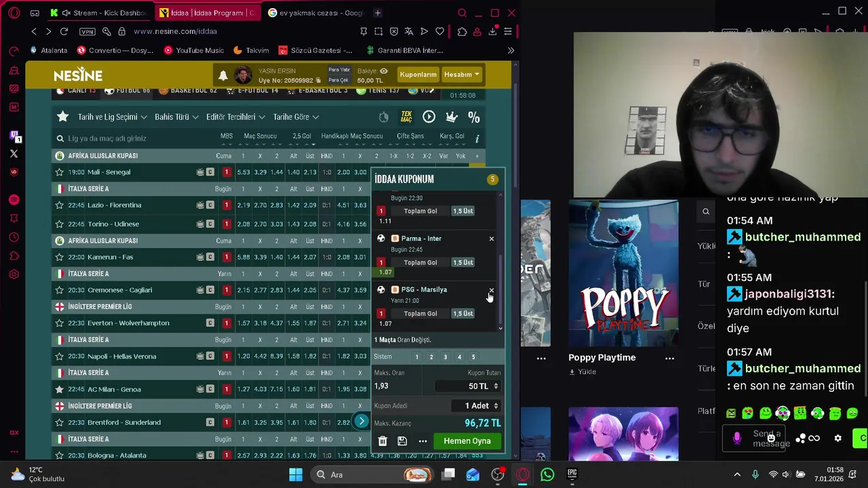Open the favorites star filter
This screenshot has width=868, height=488.
62,117
